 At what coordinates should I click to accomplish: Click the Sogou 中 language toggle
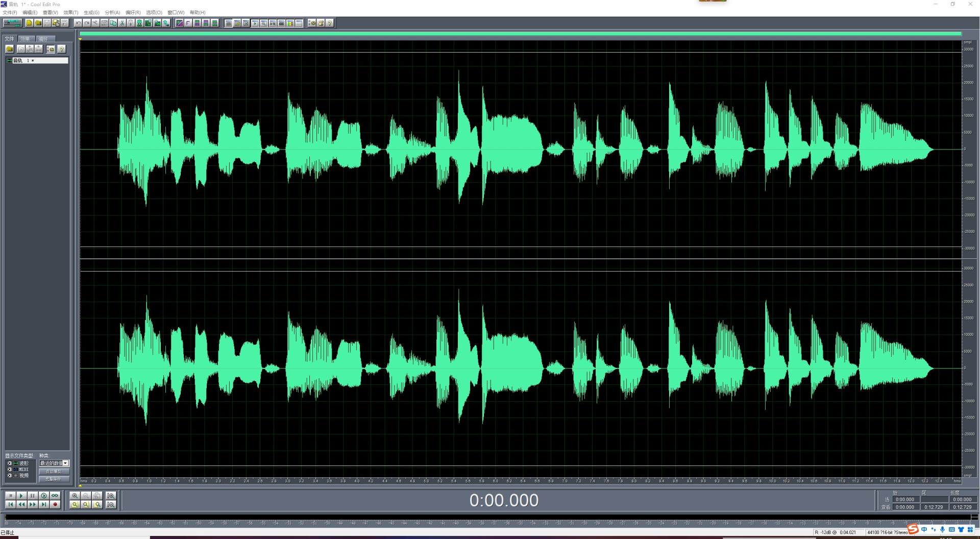tap(924, 530)
